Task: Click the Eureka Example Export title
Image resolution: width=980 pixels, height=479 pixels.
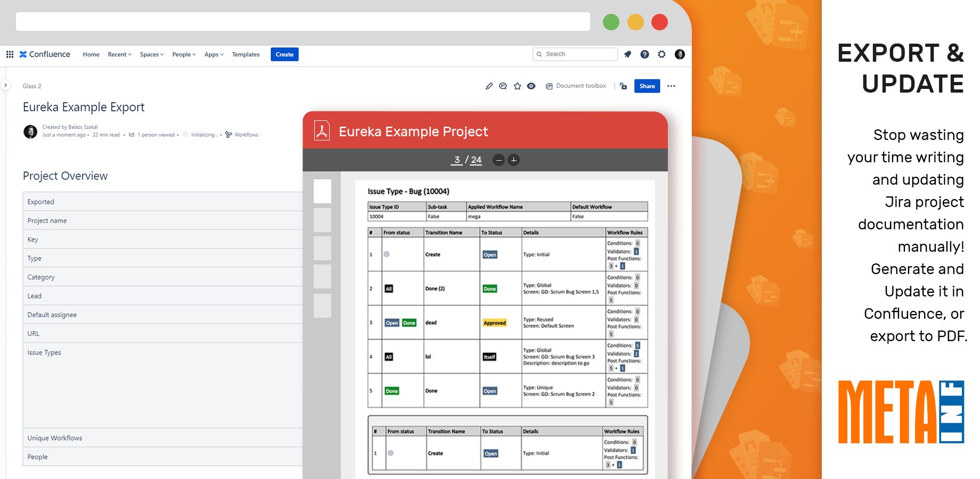Action: coord(84,107)
